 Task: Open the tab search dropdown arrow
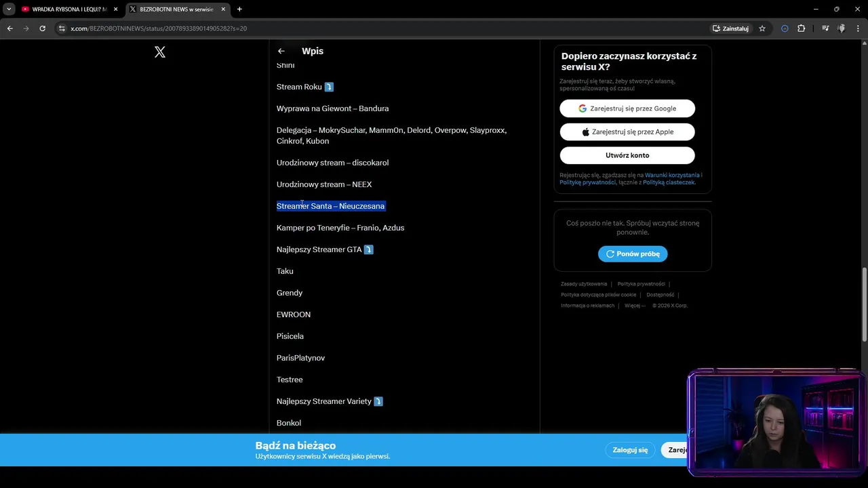(x=9, y=9)
